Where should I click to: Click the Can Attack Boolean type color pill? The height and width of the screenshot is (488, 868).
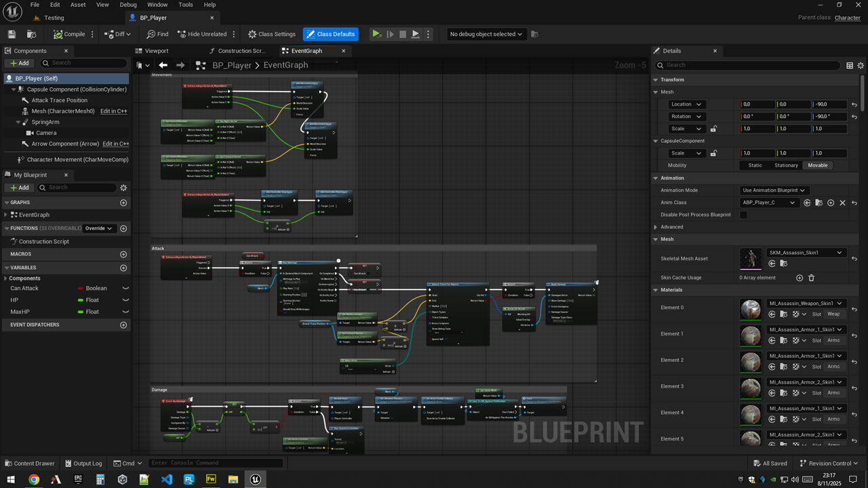click(x=81, y=289)
